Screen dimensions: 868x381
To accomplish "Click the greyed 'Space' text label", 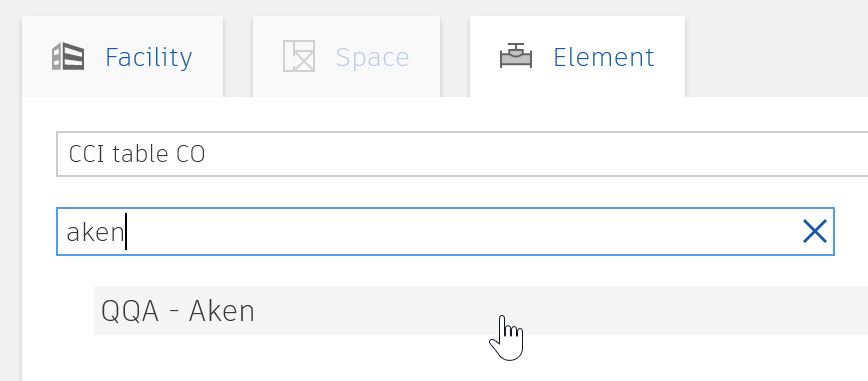I will 372,57.
